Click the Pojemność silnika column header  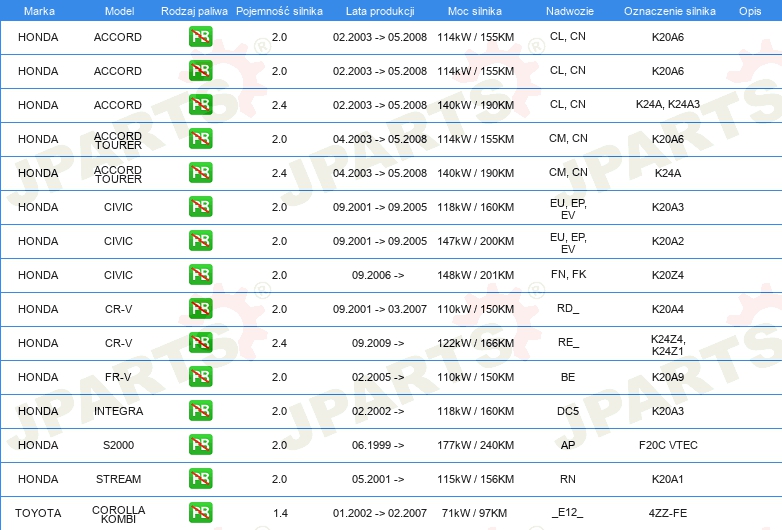click(279, 11)
